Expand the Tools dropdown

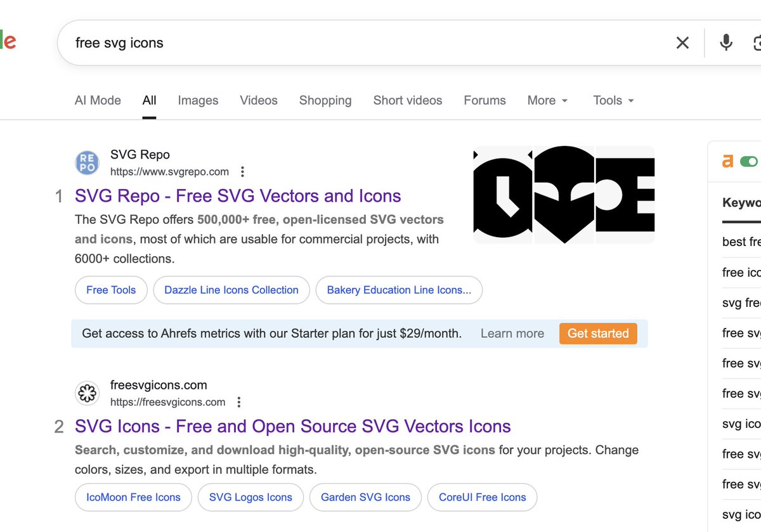click(613, 100)
